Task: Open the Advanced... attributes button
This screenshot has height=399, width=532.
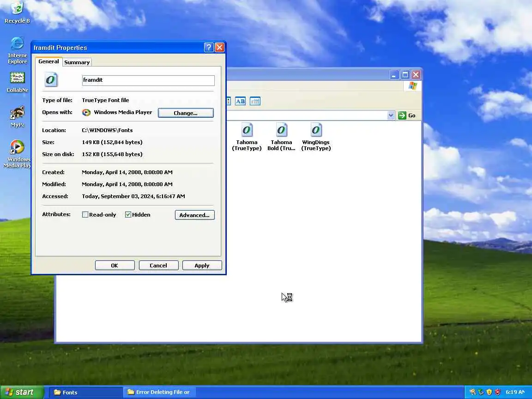Action: (195, 215)
